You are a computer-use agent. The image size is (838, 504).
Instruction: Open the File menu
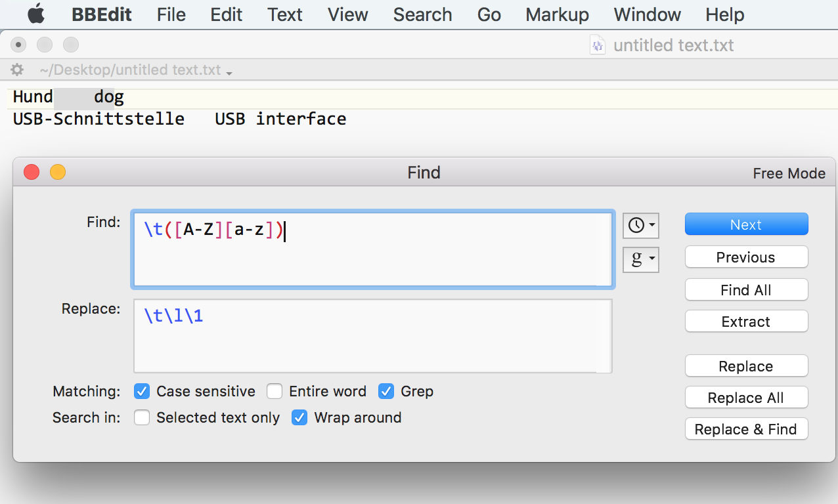[171, 14]
